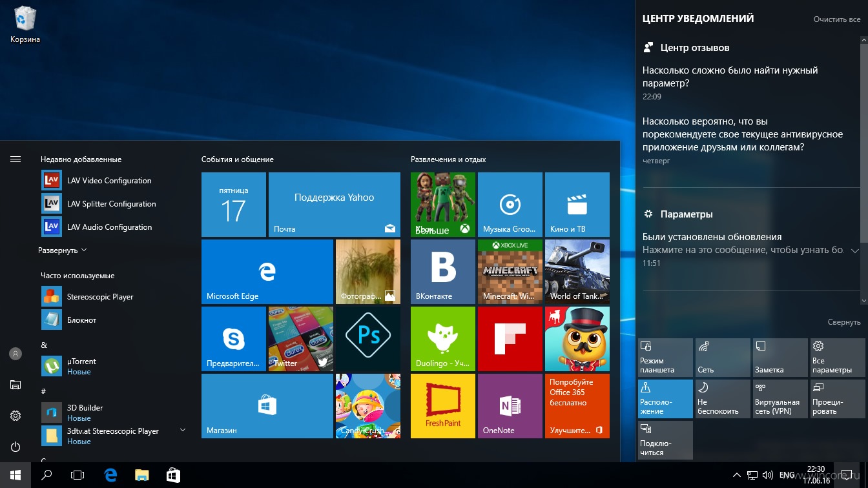Open Все параметры quick action
Image resolution: width=868 pixels, height=488 pixels.
coord(838,358)
